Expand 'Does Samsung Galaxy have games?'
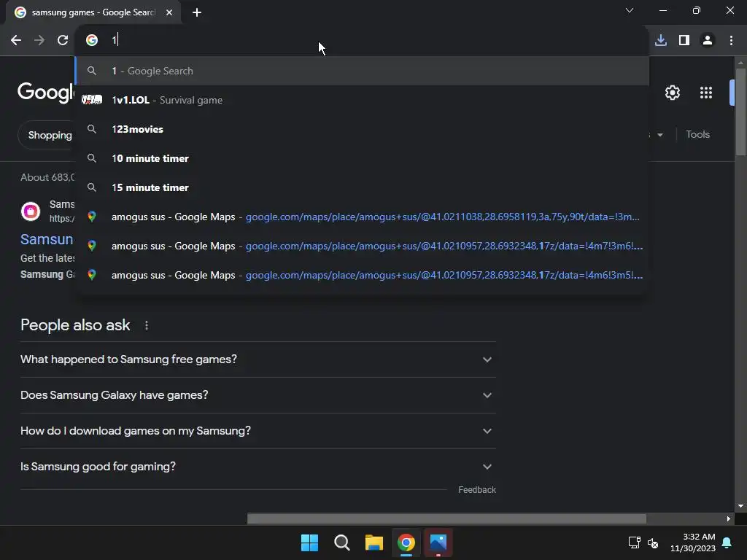Image resolution: width=747 pixels, height=560 pixels. 258,395
